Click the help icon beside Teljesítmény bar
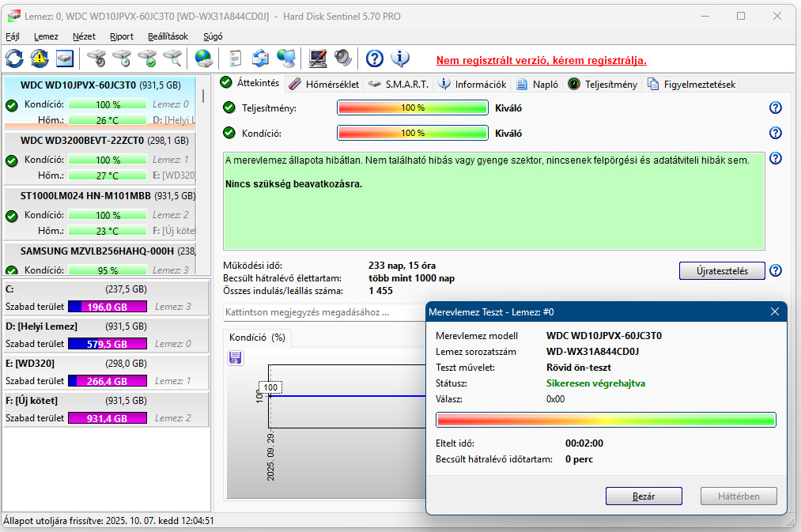Image resolution: width=801 pixels, height=532 pixels. (x=776, y=108)
